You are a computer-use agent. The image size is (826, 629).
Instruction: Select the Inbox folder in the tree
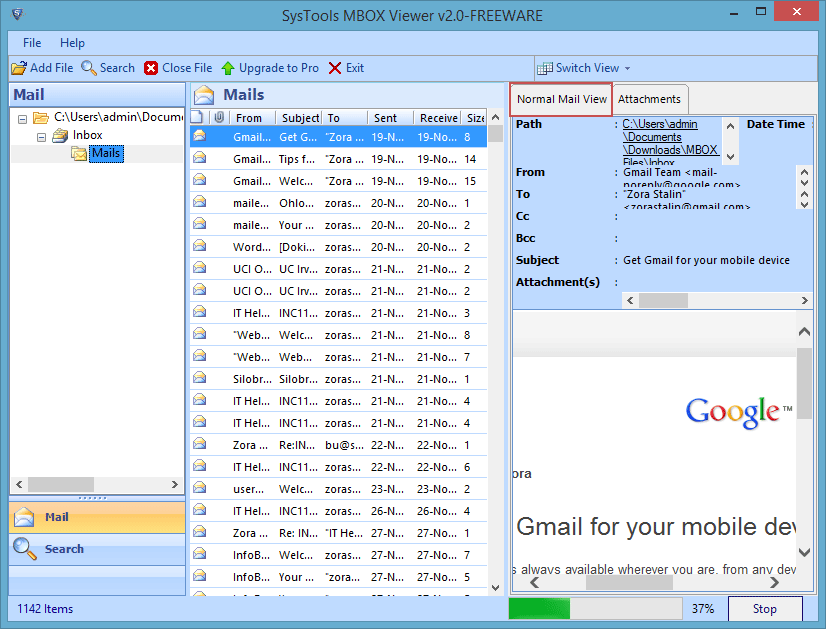click(x=87, y=135)
